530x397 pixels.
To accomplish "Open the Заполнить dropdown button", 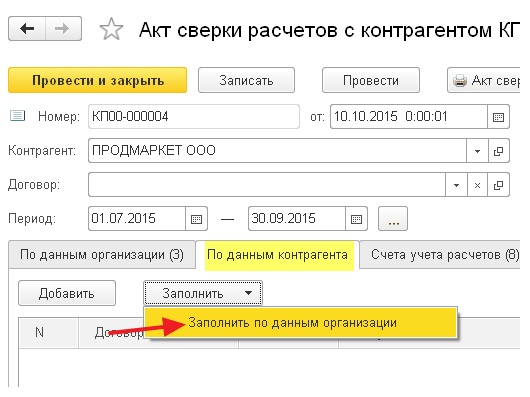I will tap(203, 293).
